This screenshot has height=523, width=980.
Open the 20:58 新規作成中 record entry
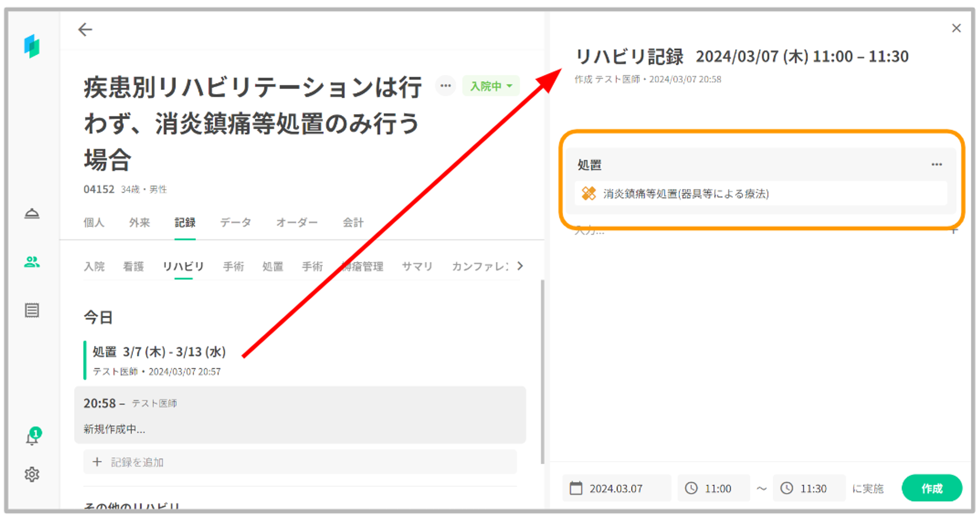pyautogui.click(x=300, y=415)
